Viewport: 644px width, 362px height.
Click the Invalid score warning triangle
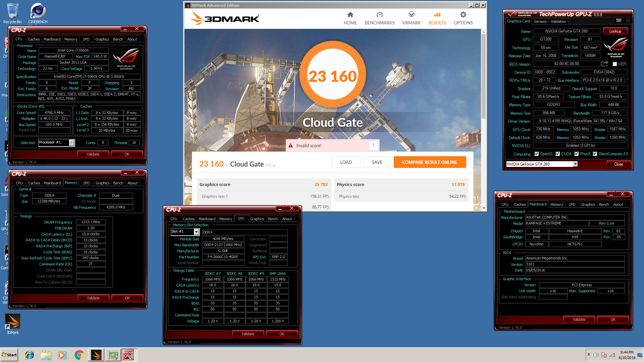(291, 145)
